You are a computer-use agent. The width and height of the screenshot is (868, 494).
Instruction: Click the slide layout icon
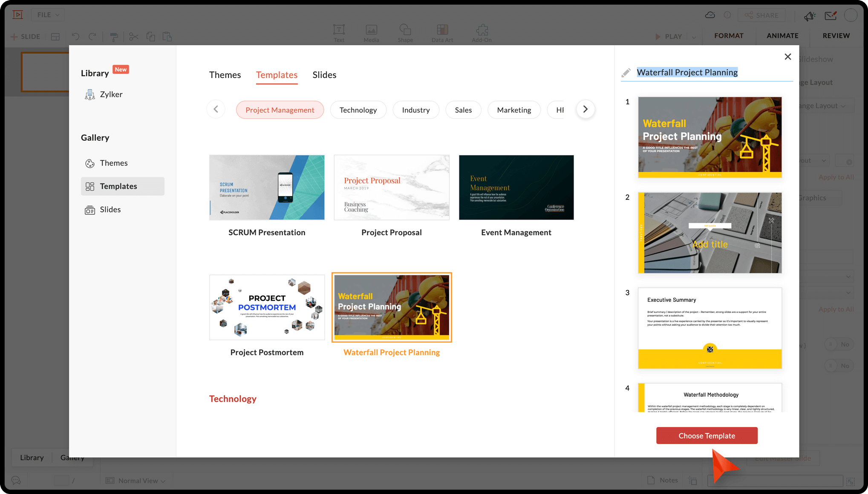(55, 37)
